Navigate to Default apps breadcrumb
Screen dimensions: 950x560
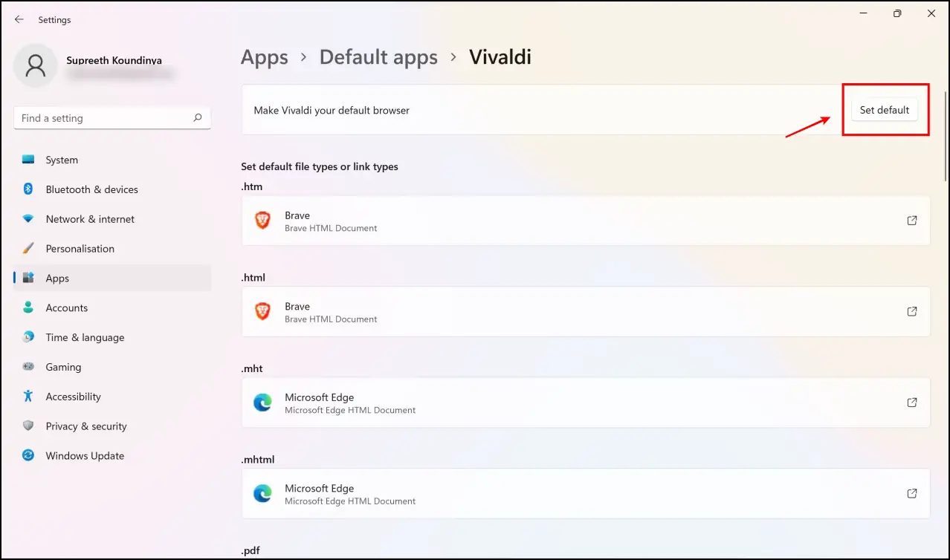click(x=378, y=57)
